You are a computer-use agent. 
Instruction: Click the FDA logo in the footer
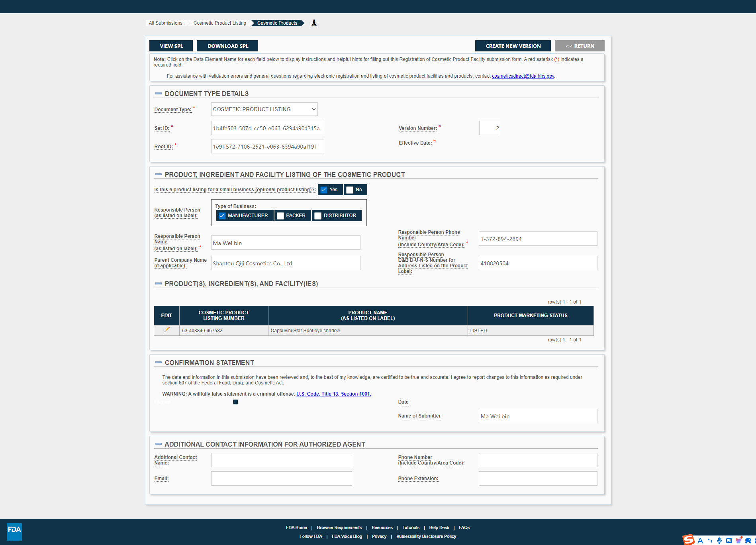14,531
